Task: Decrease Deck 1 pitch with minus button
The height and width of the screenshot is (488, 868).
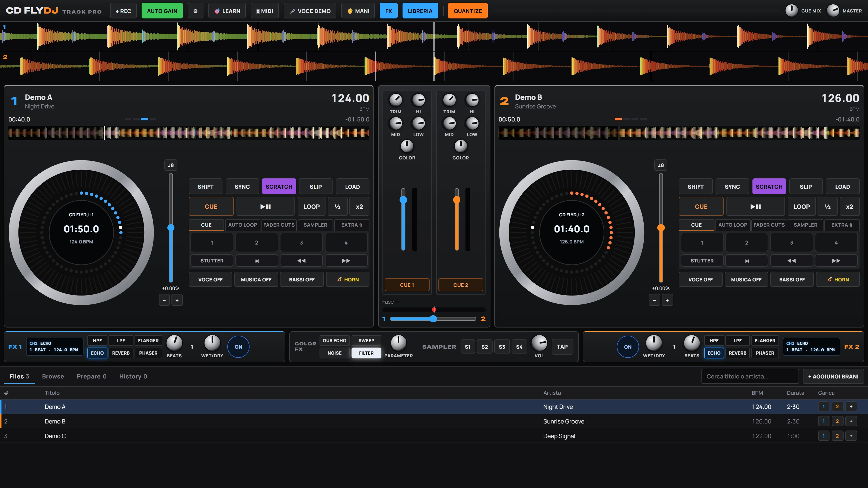Action: coord(164,300)
